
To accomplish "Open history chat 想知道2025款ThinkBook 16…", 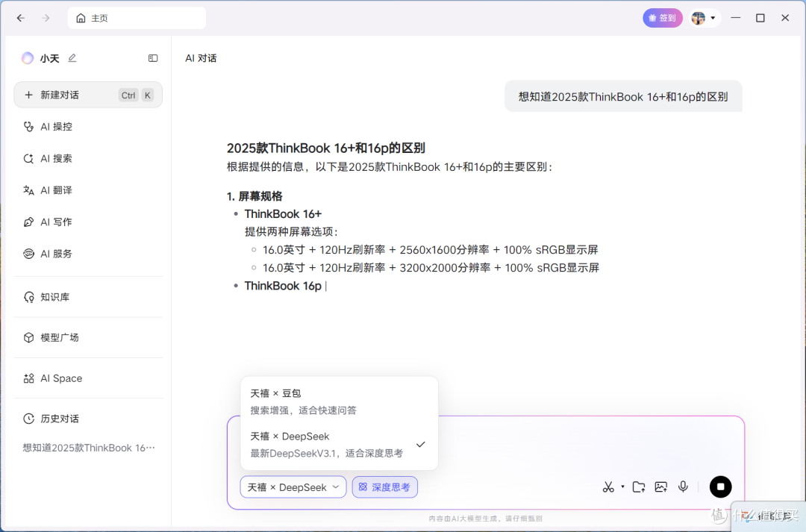I will point(88,448).
